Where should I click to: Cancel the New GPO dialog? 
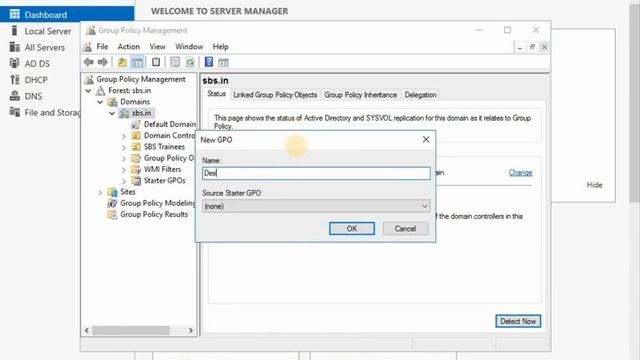coord(405,229)
